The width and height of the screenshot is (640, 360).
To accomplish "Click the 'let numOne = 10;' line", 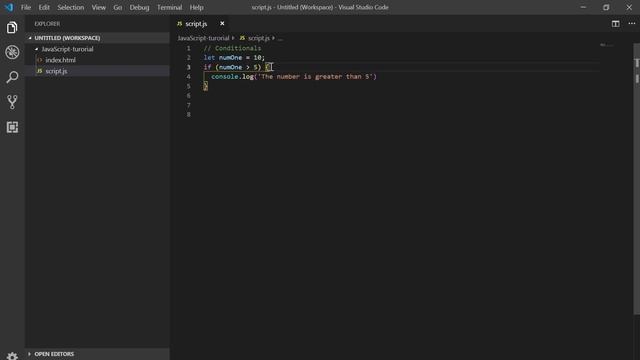I will pyautogui.click(x=234, y=58).
